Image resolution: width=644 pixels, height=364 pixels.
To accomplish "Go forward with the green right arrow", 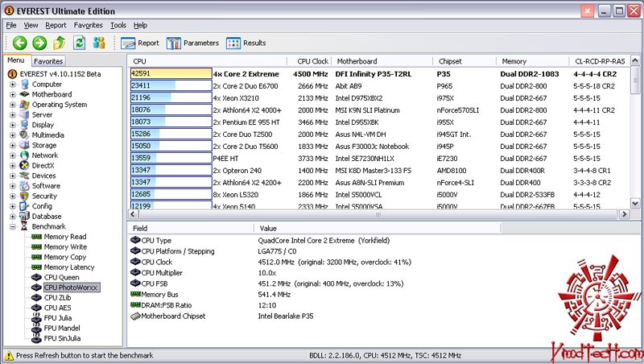I will coord(39,43).
